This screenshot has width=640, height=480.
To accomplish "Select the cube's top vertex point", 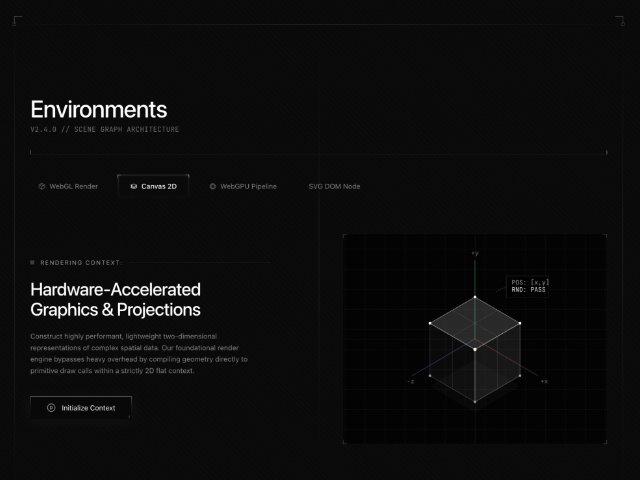I will point(475,297).
